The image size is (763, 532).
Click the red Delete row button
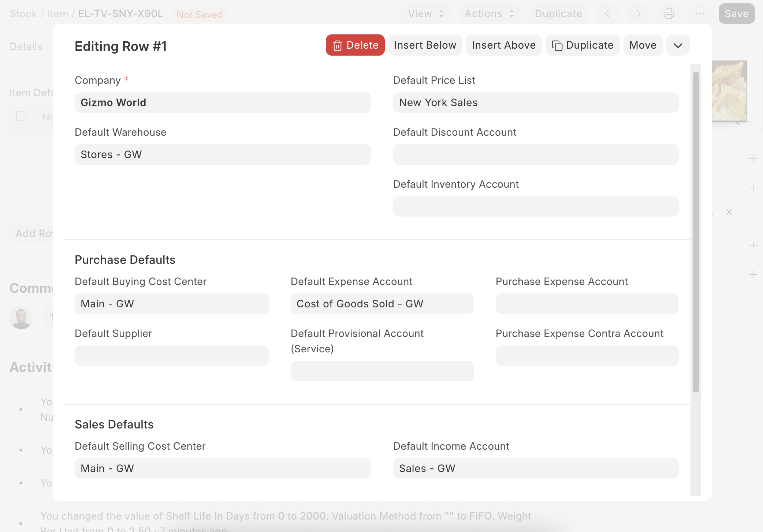tap(355, 45)
